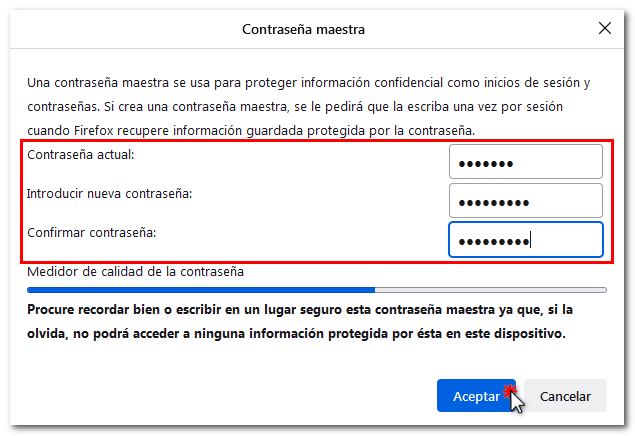Click the empty title bar area left of title
Viewport: 635px width, 436px height.
coord(120,30)
